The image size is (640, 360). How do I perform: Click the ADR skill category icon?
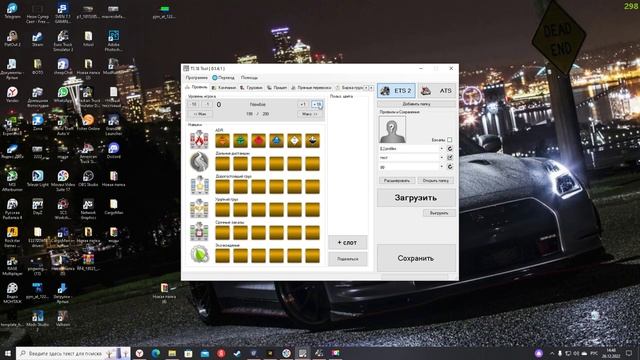click(199, 139)
